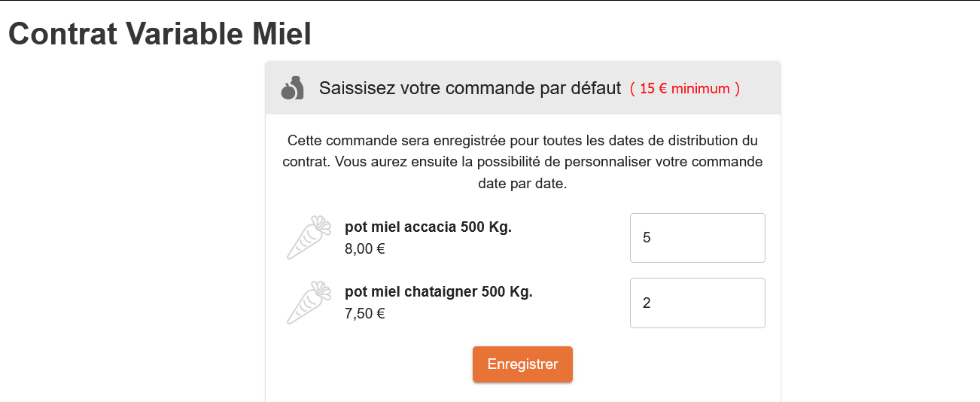This screenshot has width=980, height=402.
Task: Click the 7,50 € price label
Action: pyautogui.click(x=365, y=314)
